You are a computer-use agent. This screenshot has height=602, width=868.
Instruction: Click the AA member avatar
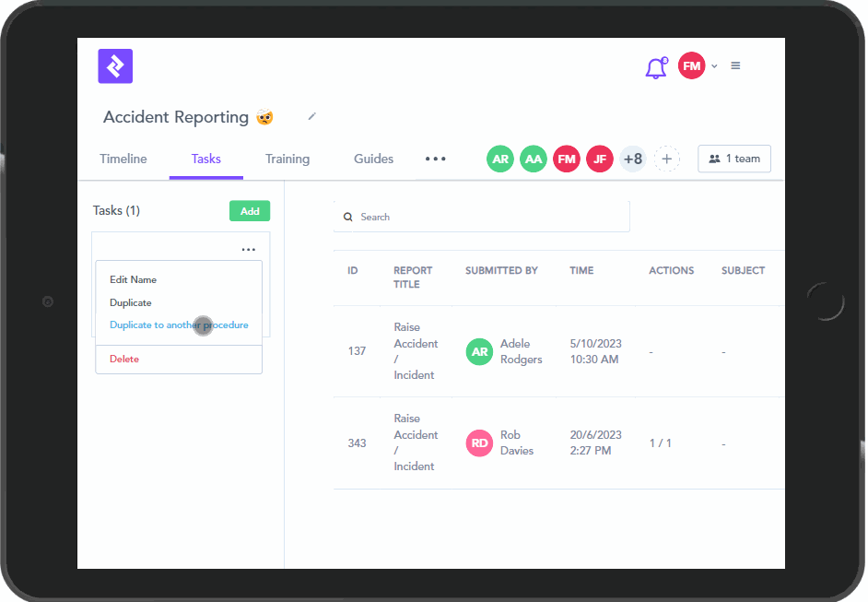[534, 159]
